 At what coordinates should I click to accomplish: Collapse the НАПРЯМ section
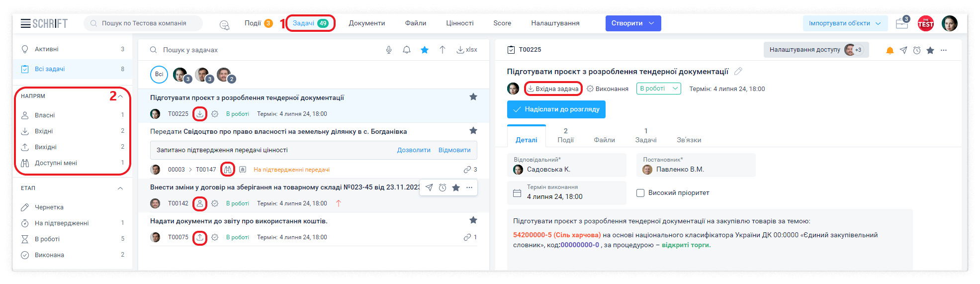tap(120, 96)
